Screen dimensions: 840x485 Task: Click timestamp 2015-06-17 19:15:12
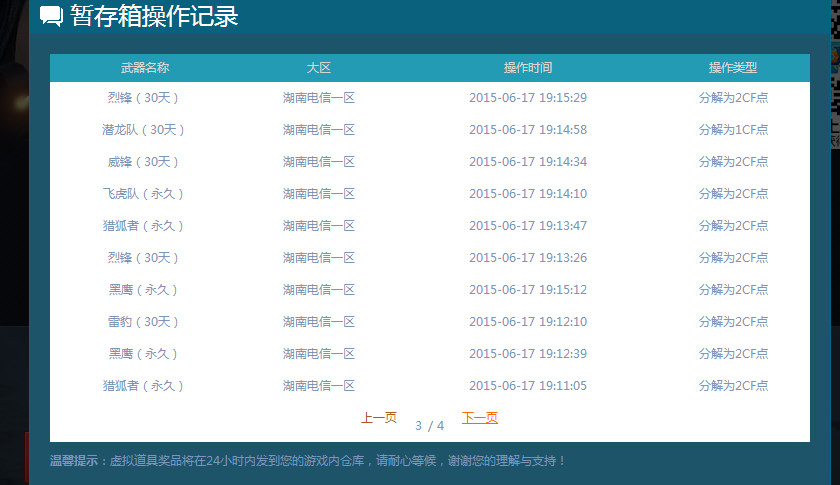click(528, 290)
